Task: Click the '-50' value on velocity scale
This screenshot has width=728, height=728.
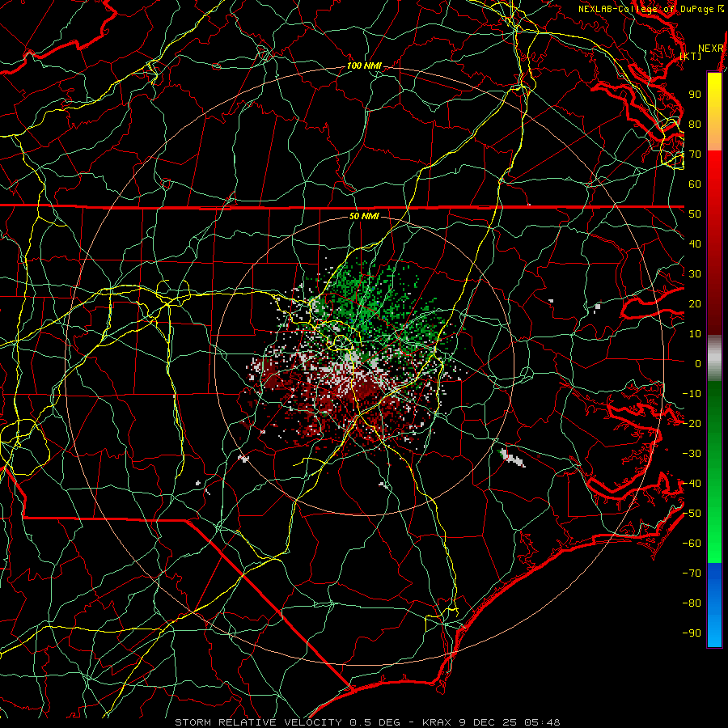Action: (692, 514)
